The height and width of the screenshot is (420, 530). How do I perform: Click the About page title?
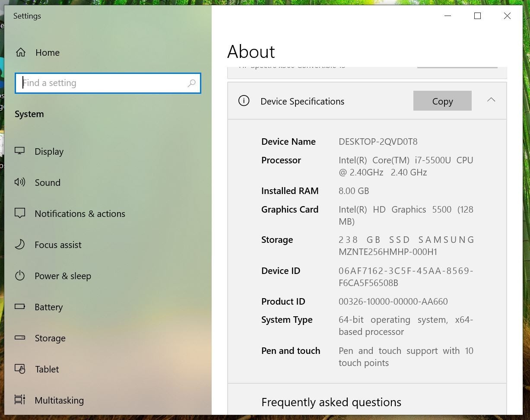click(x=251, y=51)
